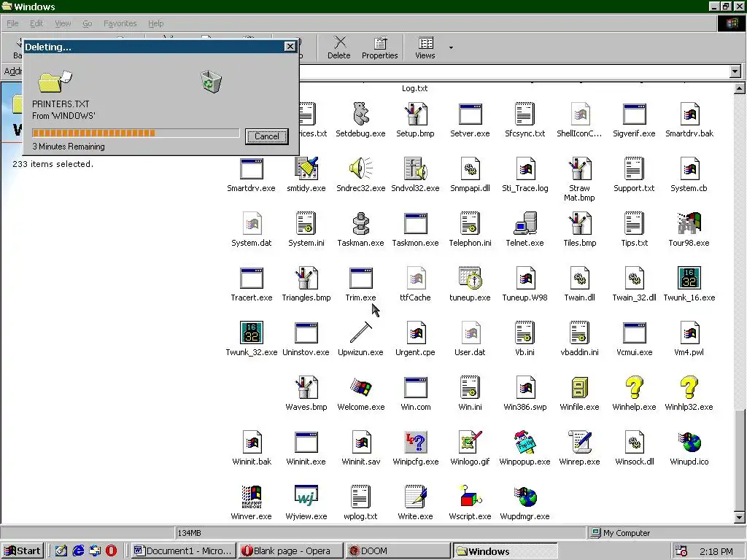Select the Sndvol32.exe volume control icon
This screenshot has width=747, height=560.
click(415, 168)
